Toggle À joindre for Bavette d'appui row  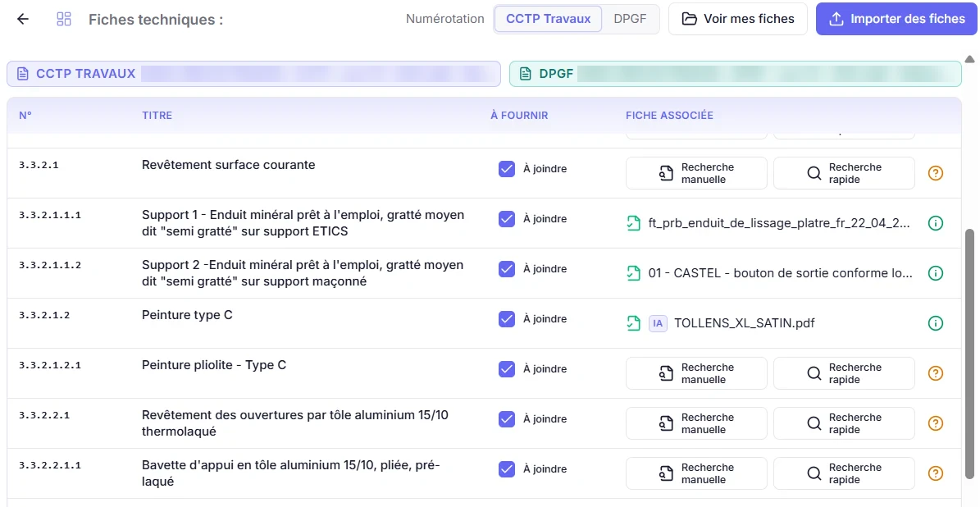[507, 469]
